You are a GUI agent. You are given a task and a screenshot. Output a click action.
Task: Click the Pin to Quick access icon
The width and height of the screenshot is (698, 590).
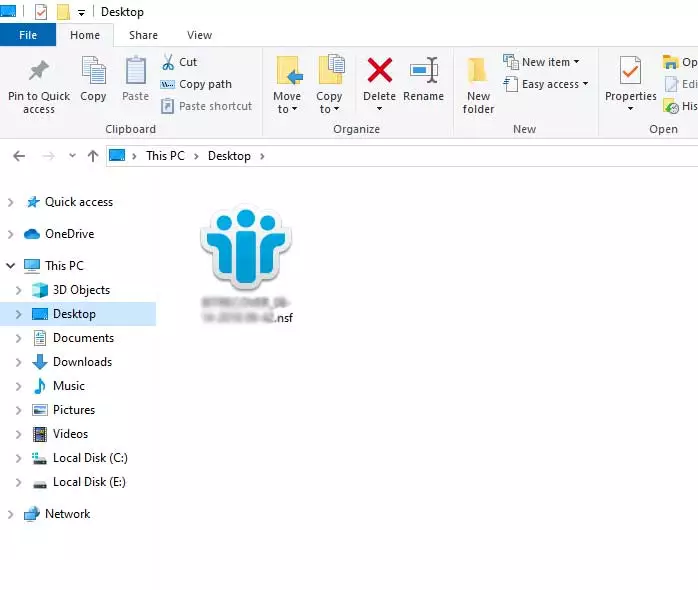[x=39, y=72]
